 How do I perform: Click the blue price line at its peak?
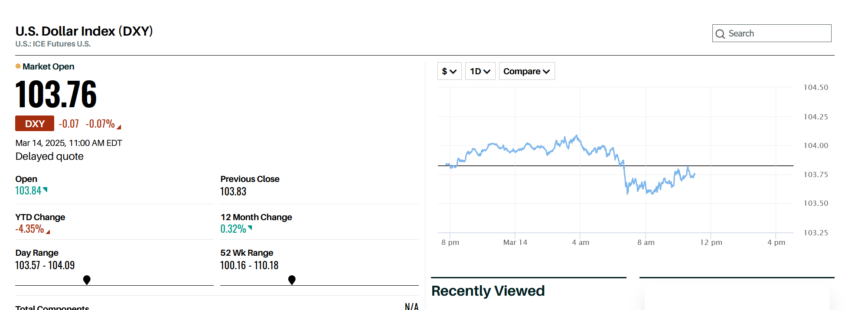click(x=576, y=136)
